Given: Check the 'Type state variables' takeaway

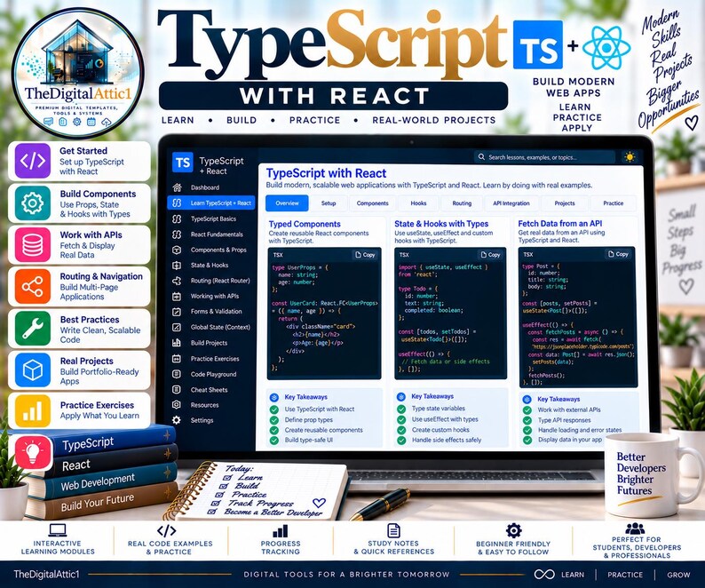Looking at the screenshot, I should tap(401, 409).
